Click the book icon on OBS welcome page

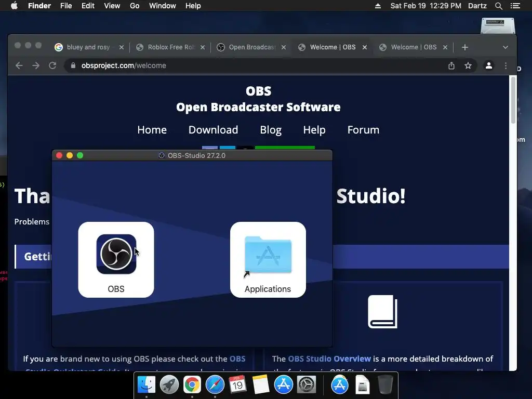(x=383, y=312)
